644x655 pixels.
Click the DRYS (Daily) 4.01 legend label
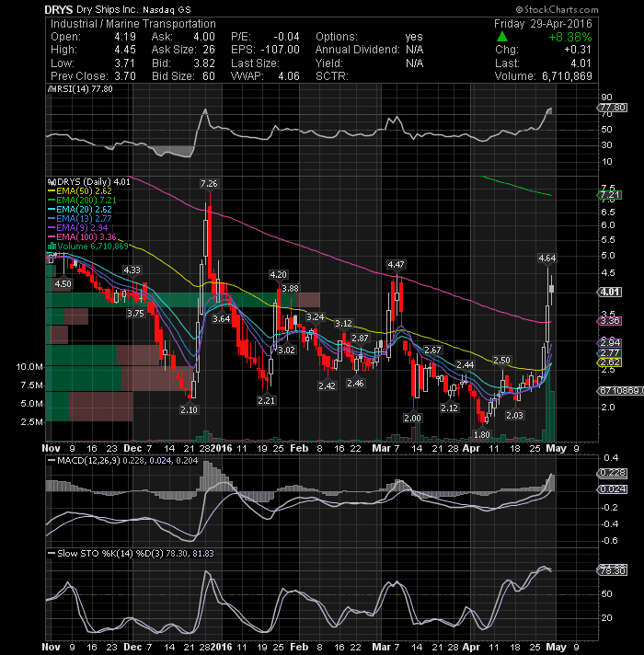click(94, 182)
